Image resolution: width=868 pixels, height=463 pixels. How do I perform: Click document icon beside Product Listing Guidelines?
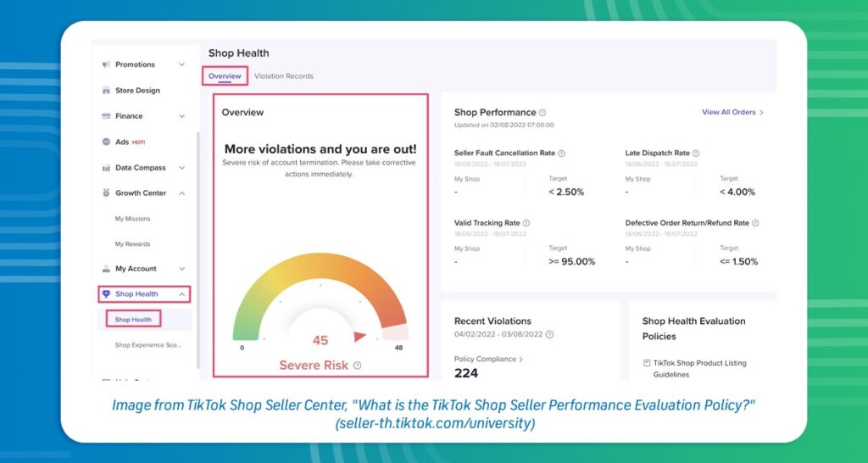click(647, 363)
